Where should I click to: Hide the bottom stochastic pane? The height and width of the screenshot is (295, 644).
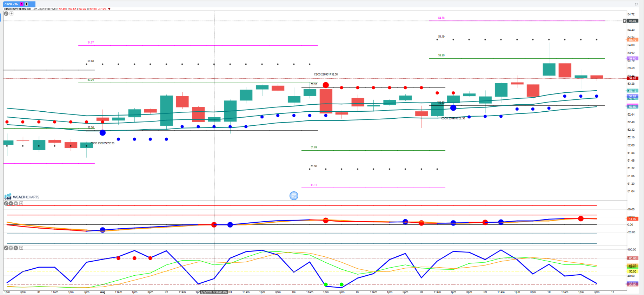point(6,248)
